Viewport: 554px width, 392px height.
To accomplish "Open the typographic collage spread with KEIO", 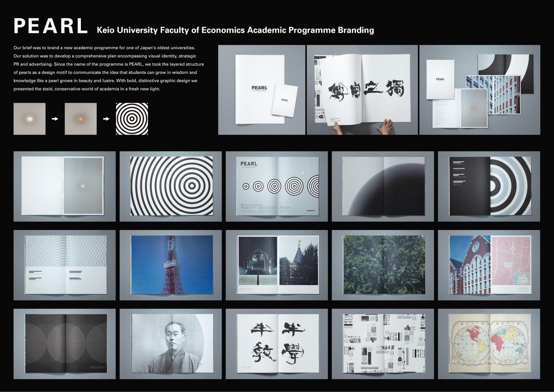I will pyautogui.click(x=383, y=344).
